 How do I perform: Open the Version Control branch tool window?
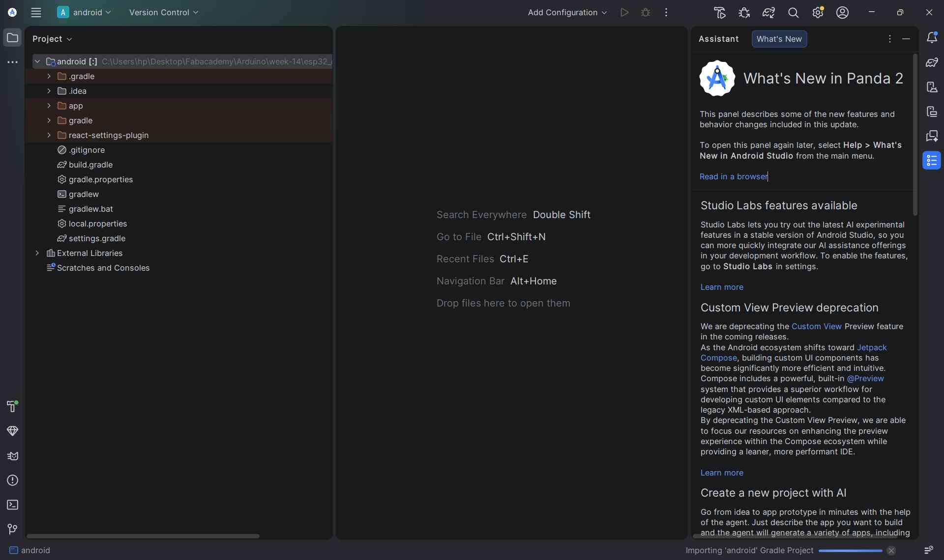click(12, 529)
